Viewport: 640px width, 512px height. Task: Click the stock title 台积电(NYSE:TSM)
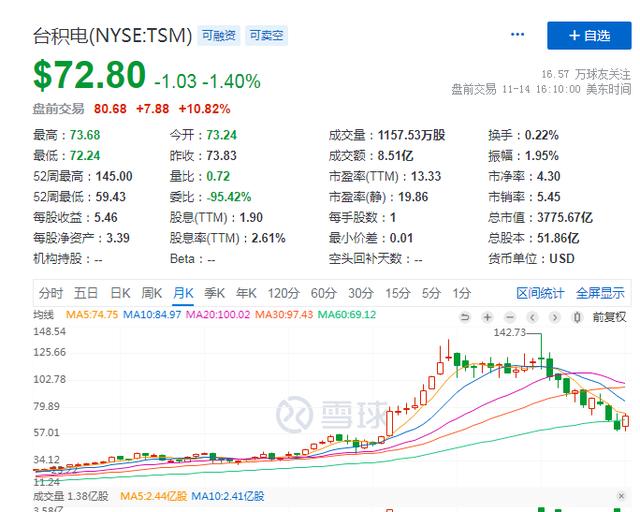point(112,36)
